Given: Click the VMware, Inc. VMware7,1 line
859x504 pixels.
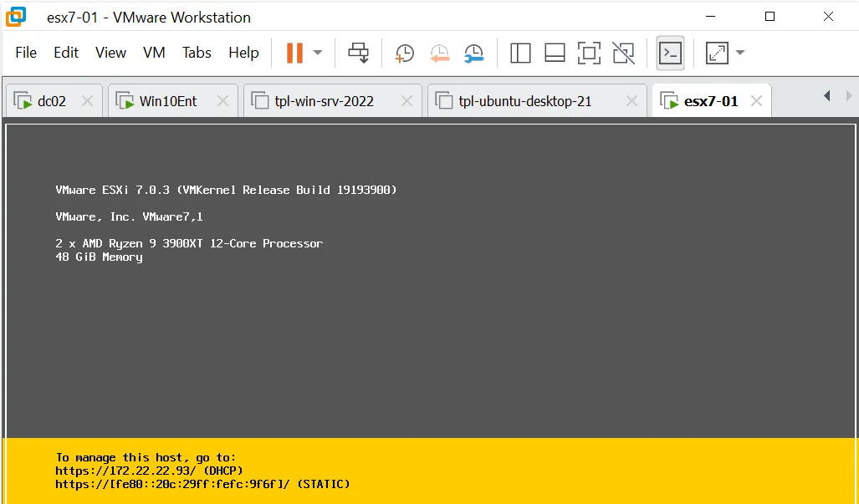Looking at the screenshot, I should [x=130, y=216].
